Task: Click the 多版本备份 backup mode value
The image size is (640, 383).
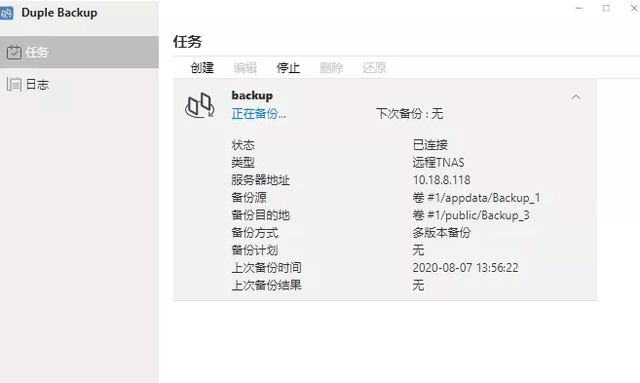Action: [442, 233]
